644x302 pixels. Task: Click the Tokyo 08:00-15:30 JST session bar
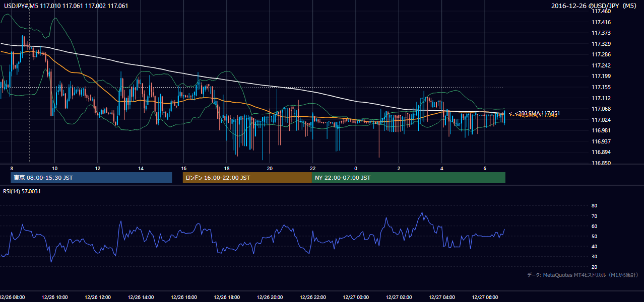click(91, 178)
